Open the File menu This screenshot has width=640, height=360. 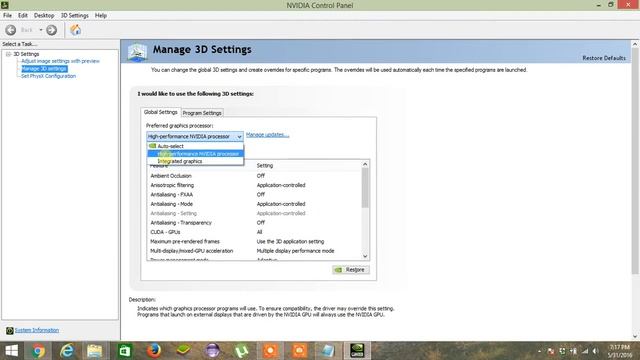point(7,15)
